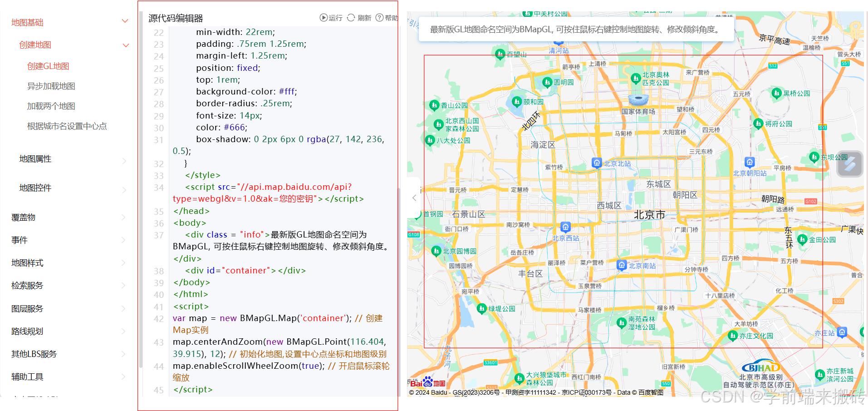868x411 pixels.
Task: Click the enableScrollWheelZoom code line
Action: 281,371
